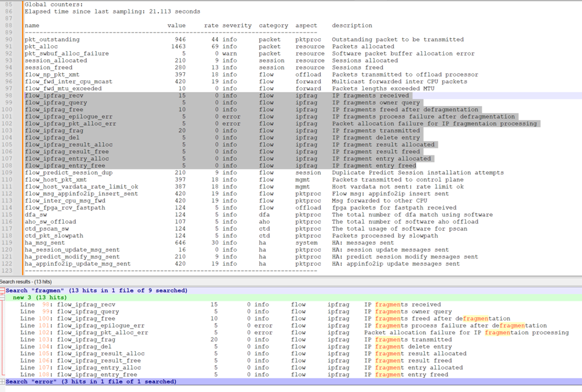Select search result Line 105 flow_ipfrag_result_alloc
Image resolution: width=582 pixels, height=392 pixels.
click(100, 354)
